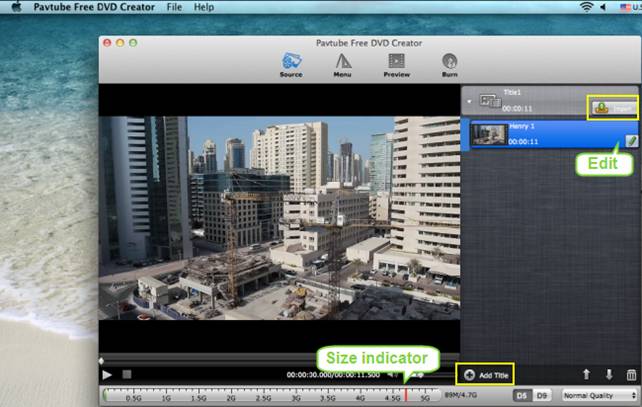Select the D5 disc size option
The width and height of the screenshot is (642, 407).
522,396
